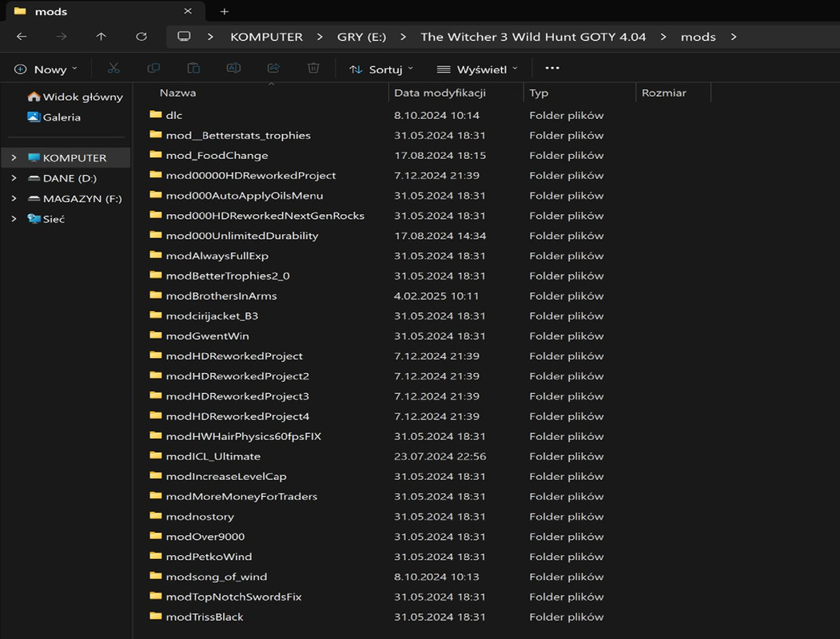Select mod000AutoApplyOilsMenu folder
Screen dimensions: 840x639
(245, 196)
